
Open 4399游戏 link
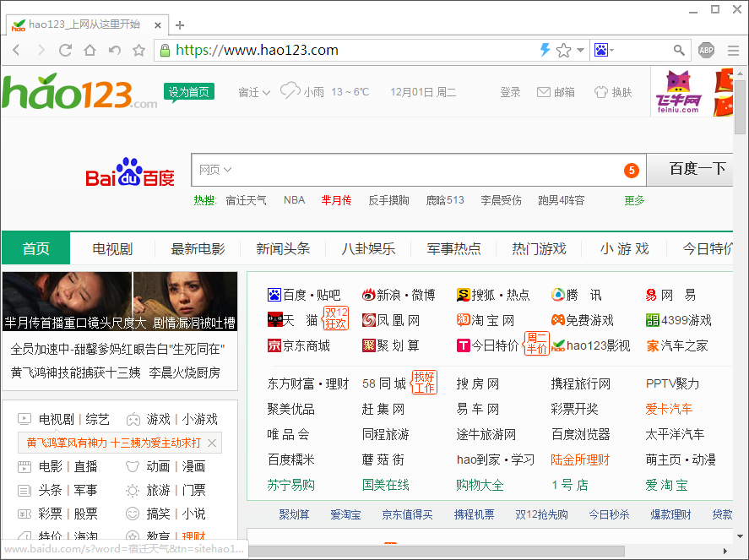click(x=678, y=320)
